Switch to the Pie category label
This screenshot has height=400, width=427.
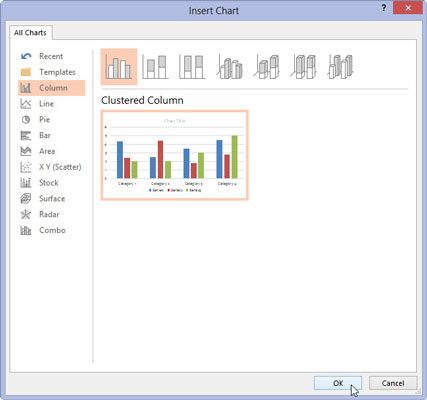[x=44, y=119]
